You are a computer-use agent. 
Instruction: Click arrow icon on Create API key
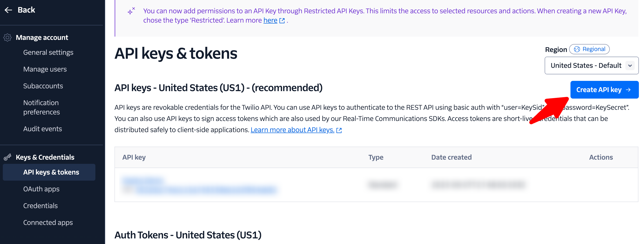pos(628,90)
